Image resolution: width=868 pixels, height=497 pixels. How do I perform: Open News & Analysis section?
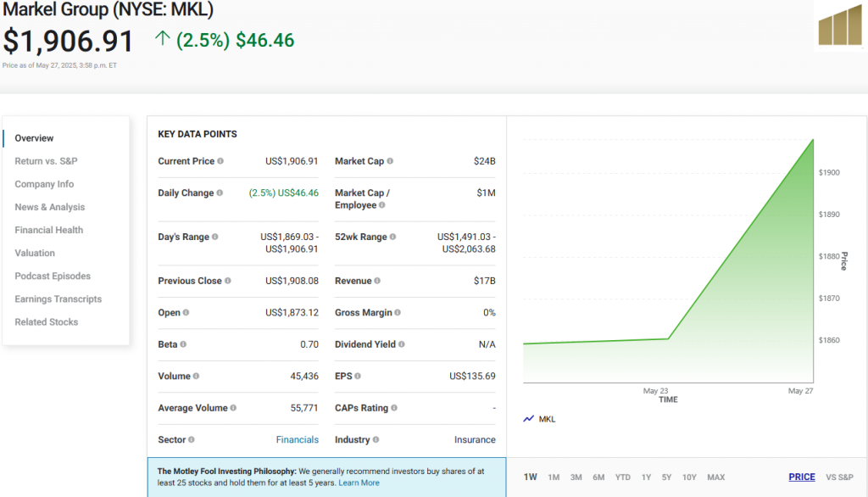point(50,207)
